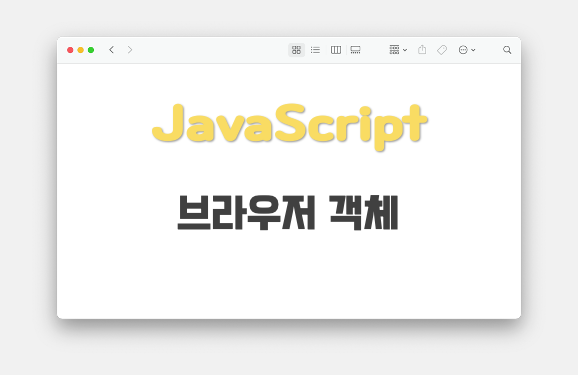Screen dimensions: 578x375
Task: Click the Share icon in toolbar
Action: (x=422, y=49)
